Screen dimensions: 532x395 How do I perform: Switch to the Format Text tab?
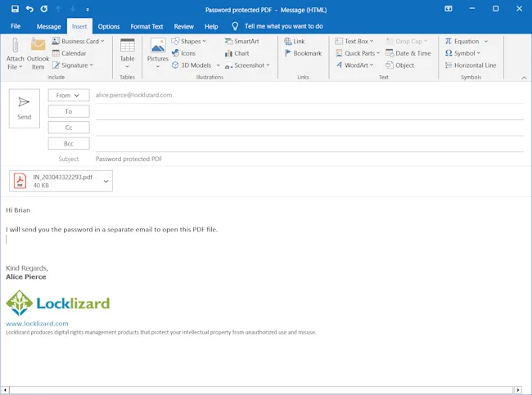pyautogui.click(x=147, y=26)
